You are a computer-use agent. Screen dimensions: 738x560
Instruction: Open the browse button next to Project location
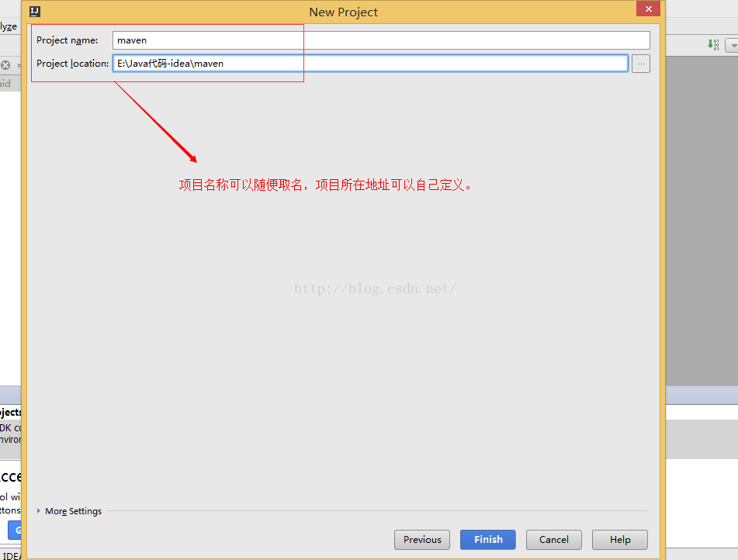click(640, 64)
